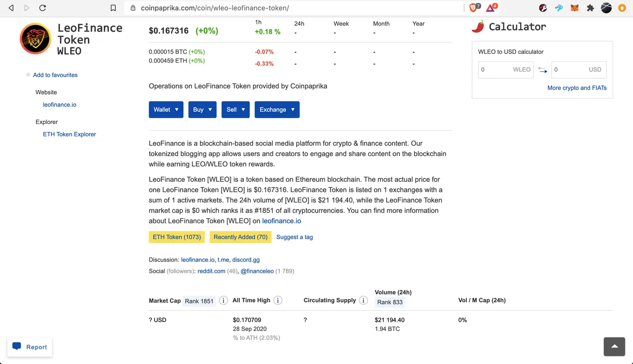This screenshot has width=633, height=364.
Task: Open the blue wing extension icon
Action: (x=559, y=8)
